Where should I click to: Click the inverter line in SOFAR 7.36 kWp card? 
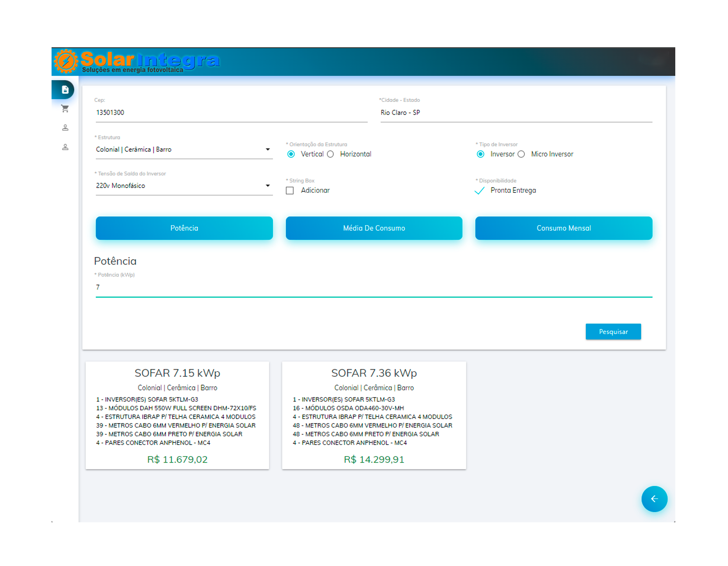(344, 400)
